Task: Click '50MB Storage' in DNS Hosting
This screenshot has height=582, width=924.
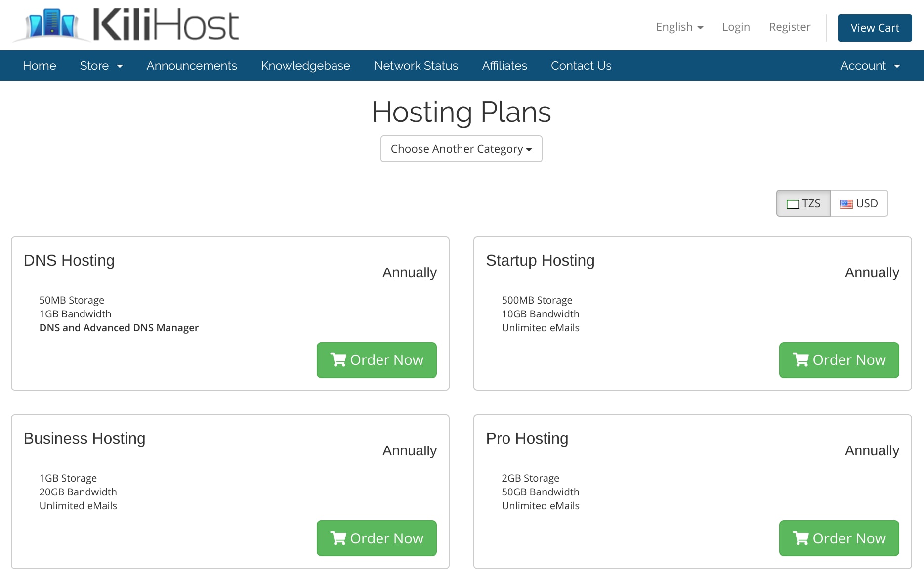Action: (x=72, y=300)
